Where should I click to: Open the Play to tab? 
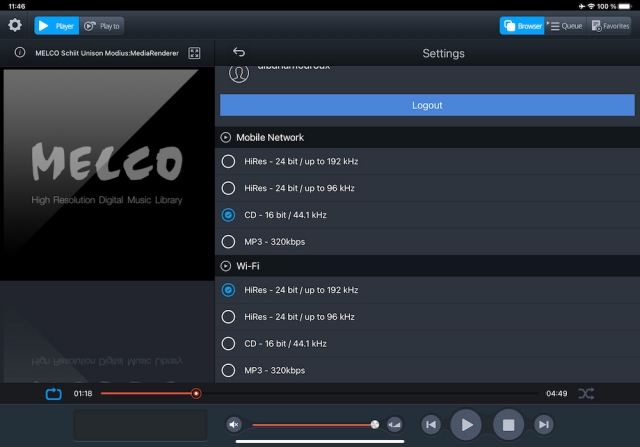click(x=102, y=26)
